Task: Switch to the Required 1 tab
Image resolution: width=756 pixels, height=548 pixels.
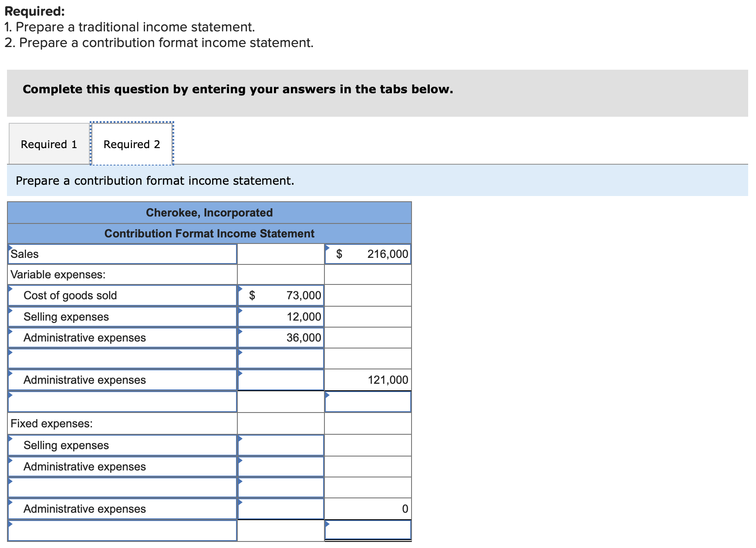Action: [x=49, y=144]
